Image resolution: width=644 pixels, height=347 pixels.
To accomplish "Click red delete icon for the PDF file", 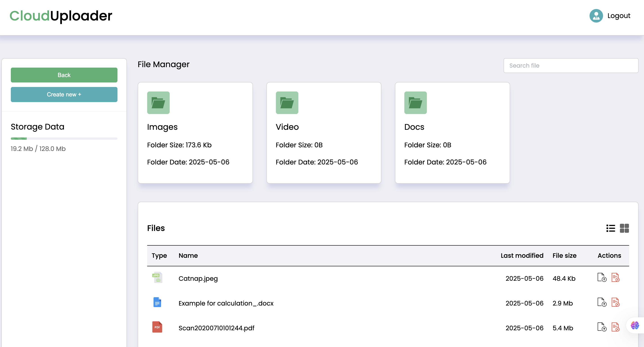I will [615, 327].
